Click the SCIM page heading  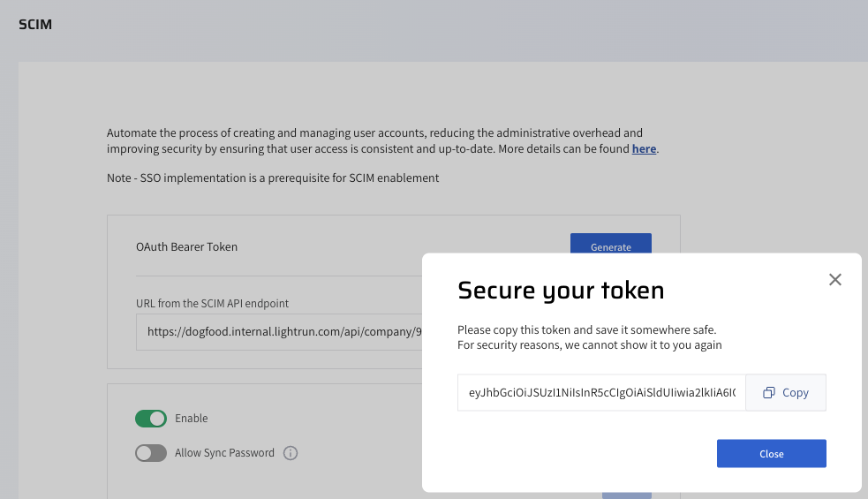click(x=35, y=25)
